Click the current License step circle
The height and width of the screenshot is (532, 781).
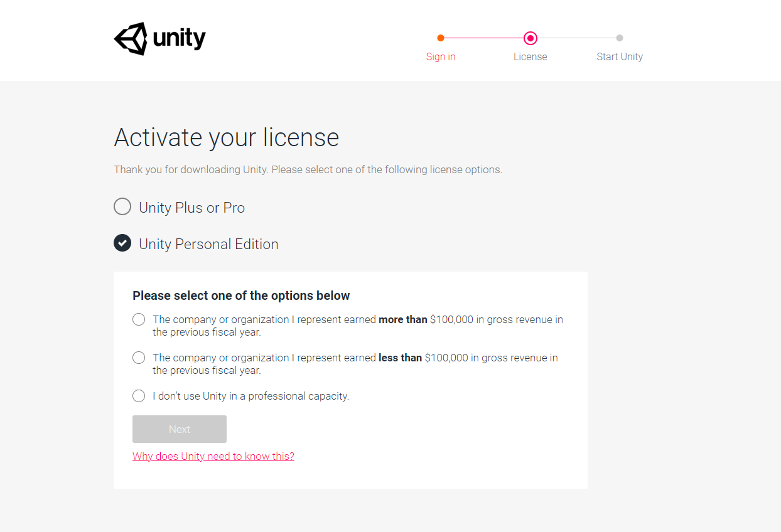531,38
